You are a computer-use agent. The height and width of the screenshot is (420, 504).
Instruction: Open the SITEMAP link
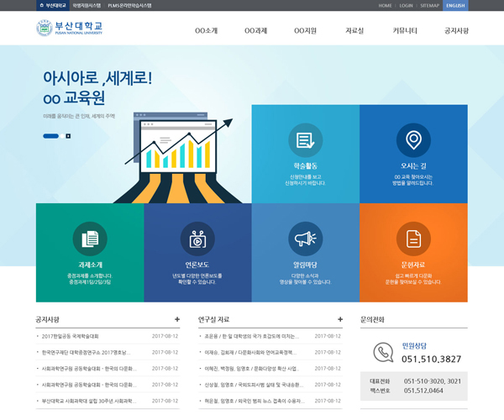click(x=429, y=5)
